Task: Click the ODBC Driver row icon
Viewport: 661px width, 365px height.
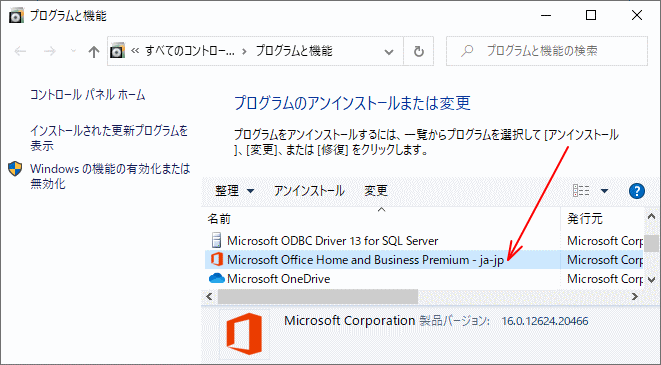Action: click(x=216, y=240)
